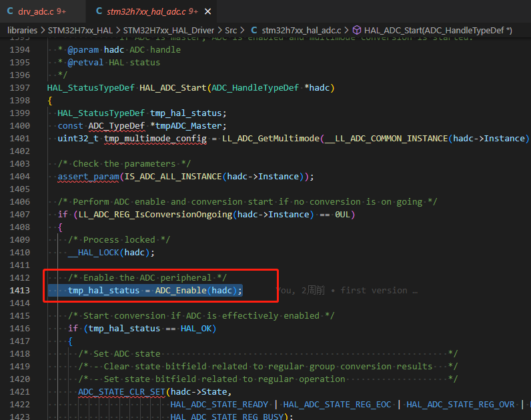Click HAL_ADC_Start function name in line 1397
Image resolution: width=531 pixels, height=420 pixels.
pos(173,88)
